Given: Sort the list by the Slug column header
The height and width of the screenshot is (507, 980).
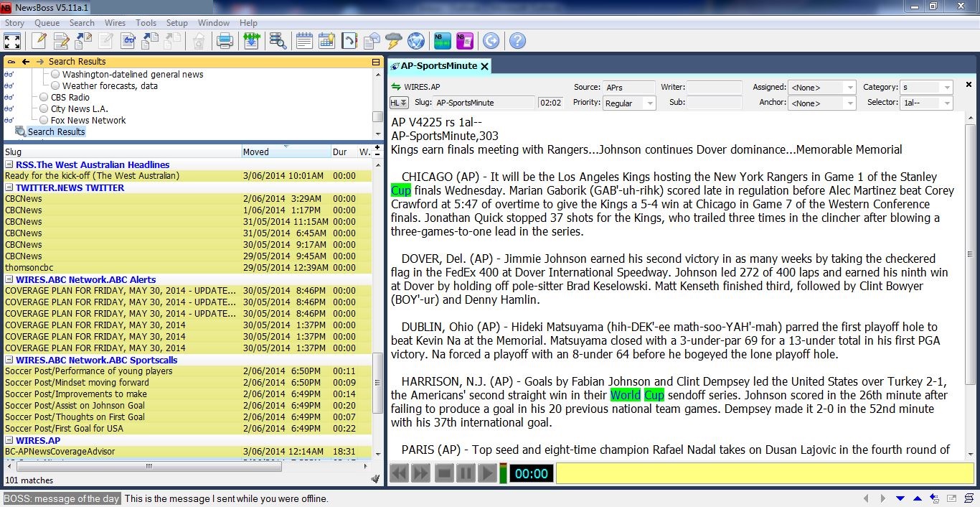Looking at the screenshot, I should click(122, 152).
